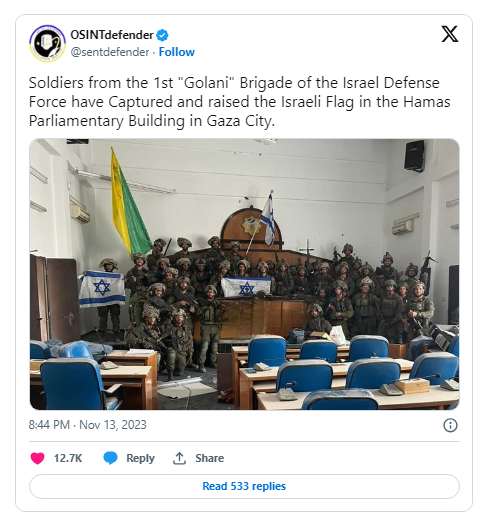Click the tweet text about Golani Brigade
This screenshot has width=482, height=523.
click(239, 101)
